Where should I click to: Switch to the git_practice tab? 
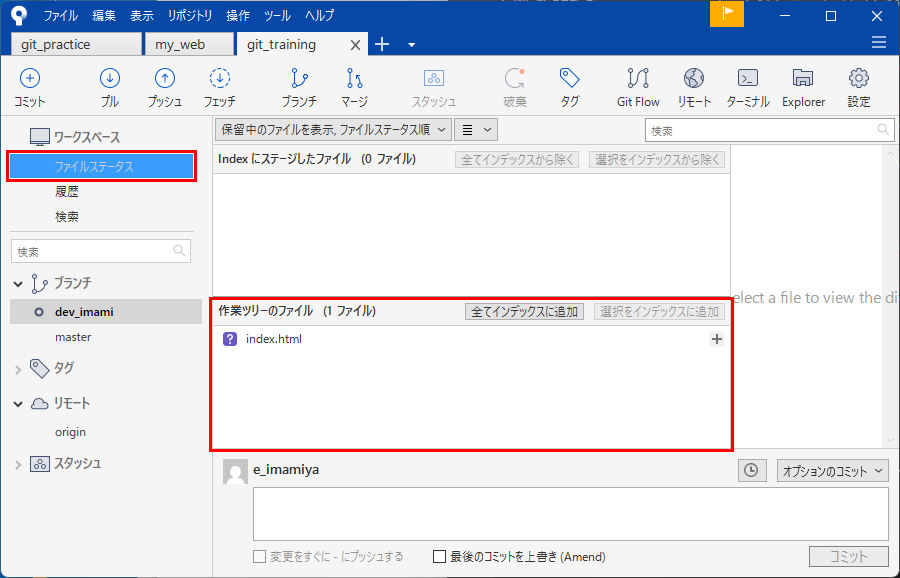(75, 45)
